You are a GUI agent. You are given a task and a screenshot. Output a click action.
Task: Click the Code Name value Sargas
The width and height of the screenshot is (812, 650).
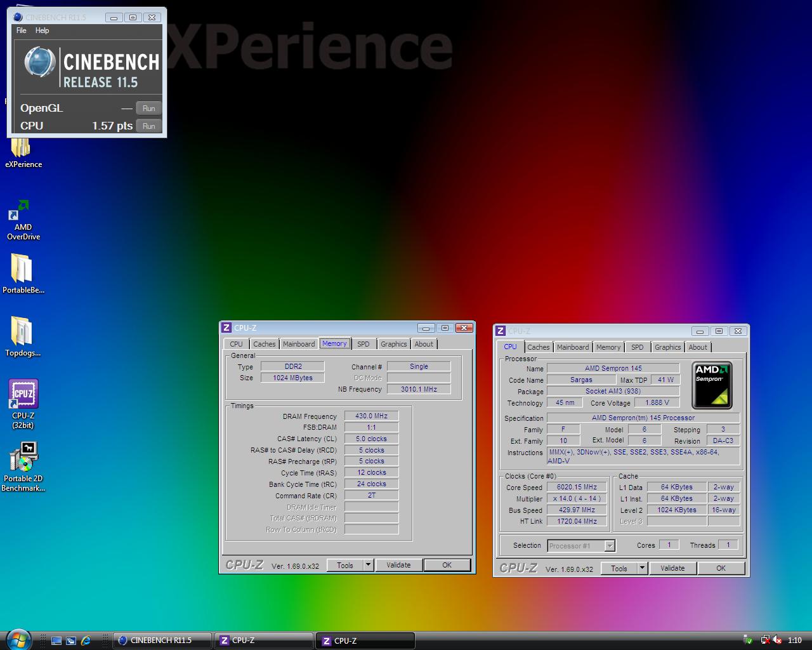[x=581, y=380]
